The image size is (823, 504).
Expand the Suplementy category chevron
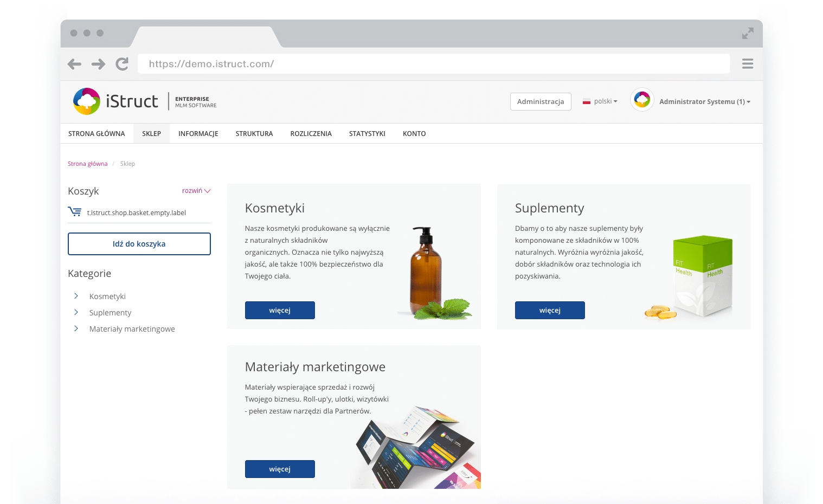click(x=76, y=312)
